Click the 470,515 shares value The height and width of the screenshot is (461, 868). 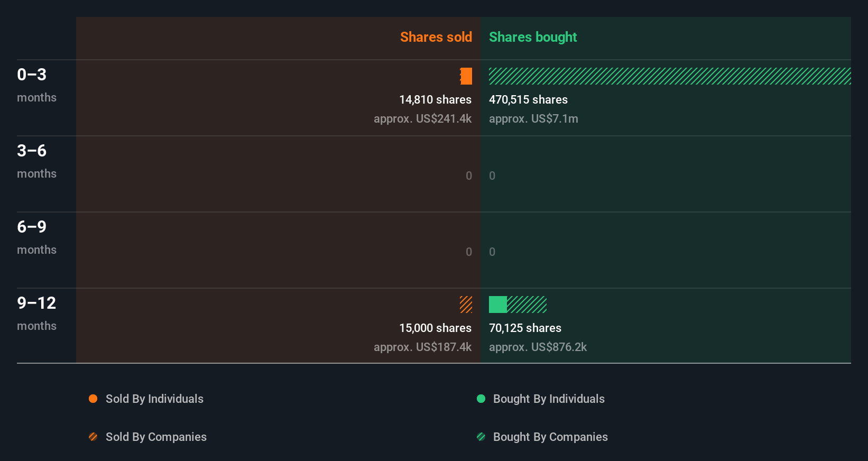point(528,100)
